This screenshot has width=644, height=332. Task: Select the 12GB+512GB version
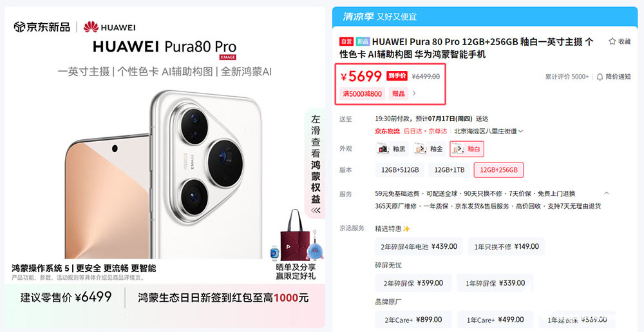pos(400,170)
